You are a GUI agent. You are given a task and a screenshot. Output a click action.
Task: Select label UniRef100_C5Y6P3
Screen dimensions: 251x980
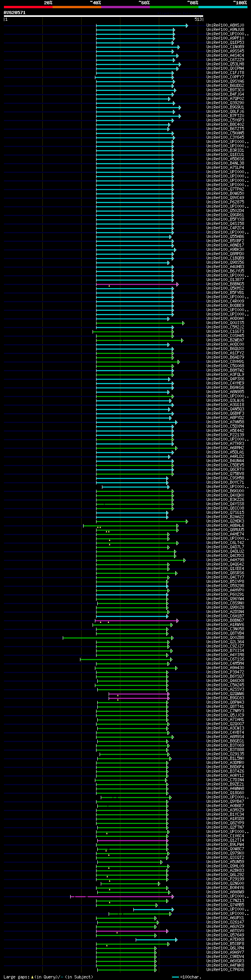pyautogui.click(x=225, y=120)
